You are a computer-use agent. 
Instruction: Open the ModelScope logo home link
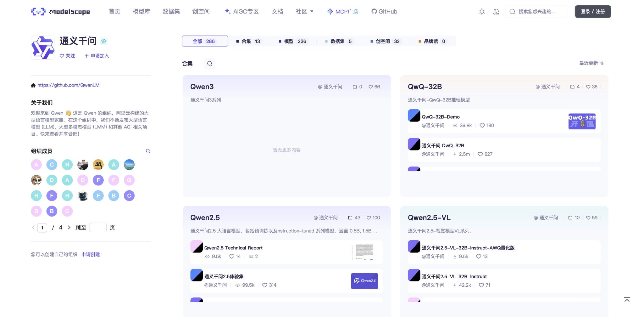click(x=60, y=12)
